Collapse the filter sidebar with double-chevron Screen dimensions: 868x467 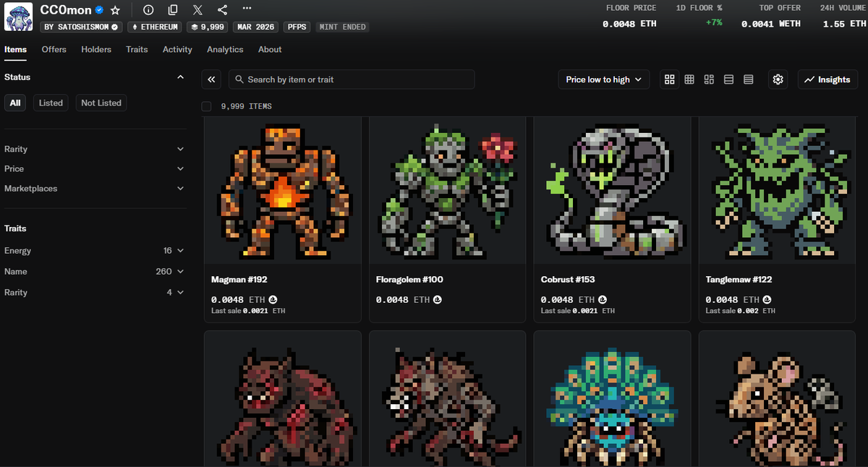coord(211,80)
